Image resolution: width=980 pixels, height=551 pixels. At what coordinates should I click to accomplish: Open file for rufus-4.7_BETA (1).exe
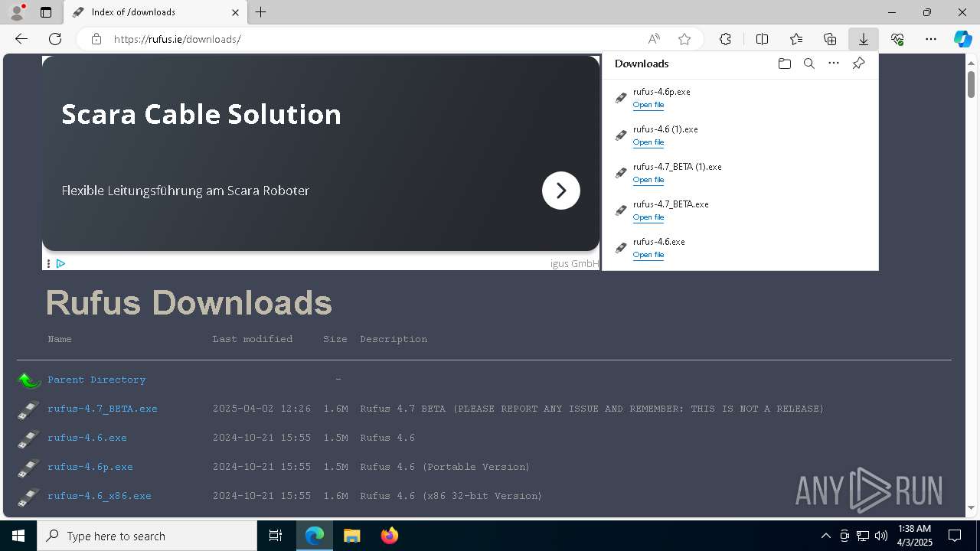648,180
